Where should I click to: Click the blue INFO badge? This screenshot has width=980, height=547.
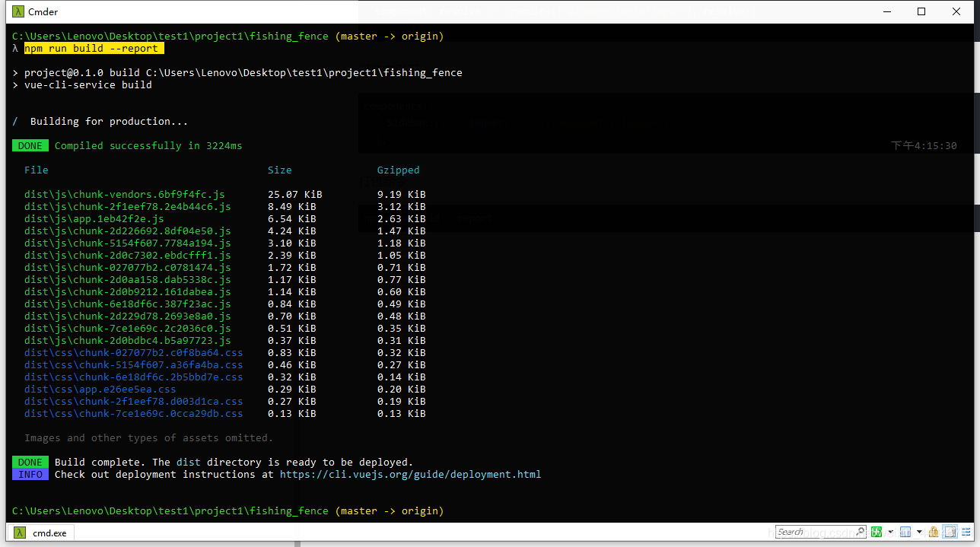[30, 475]
